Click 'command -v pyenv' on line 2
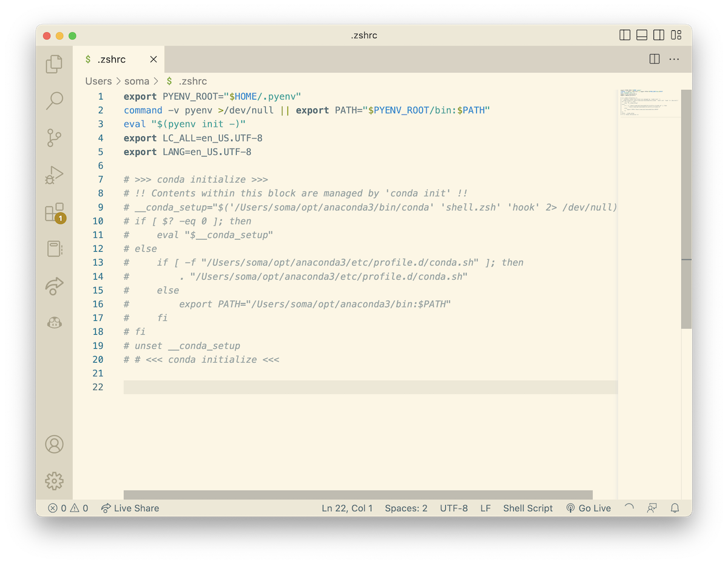Image resolution: width=728 pixels, height=564 pixels. [x=168, y=110]
